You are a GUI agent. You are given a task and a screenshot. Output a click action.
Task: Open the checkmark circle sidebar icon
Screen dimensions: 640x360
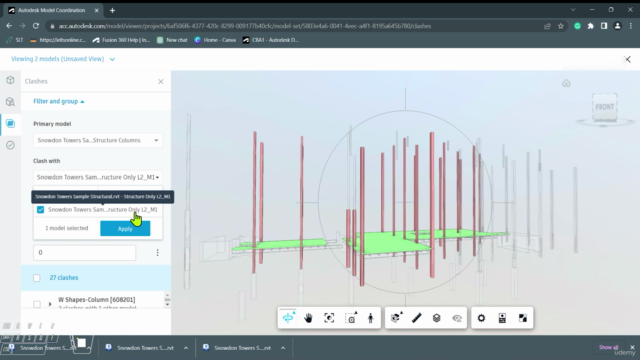tap(10, 145)
